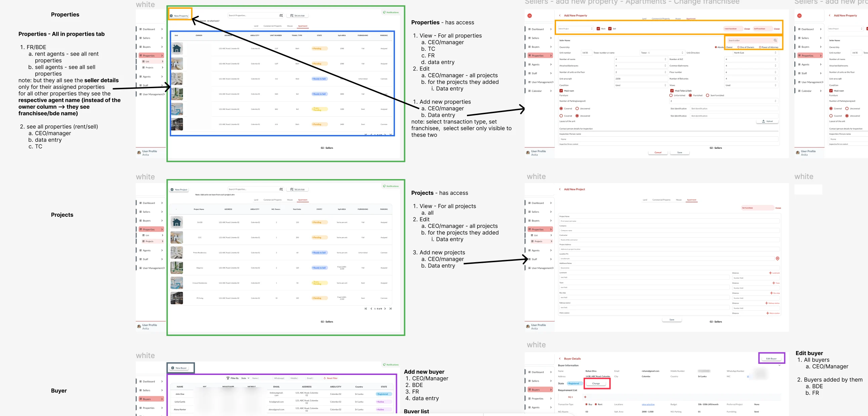The image size is (868, 416).
Task: Click Cancel button in Add New Property form
Action: tap(658, 152)
